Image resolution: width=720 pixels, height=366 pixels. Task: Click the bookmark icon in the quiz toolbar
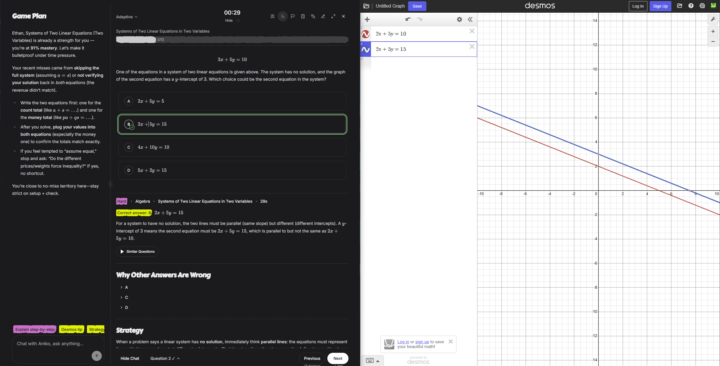click(x=272, y=17)
